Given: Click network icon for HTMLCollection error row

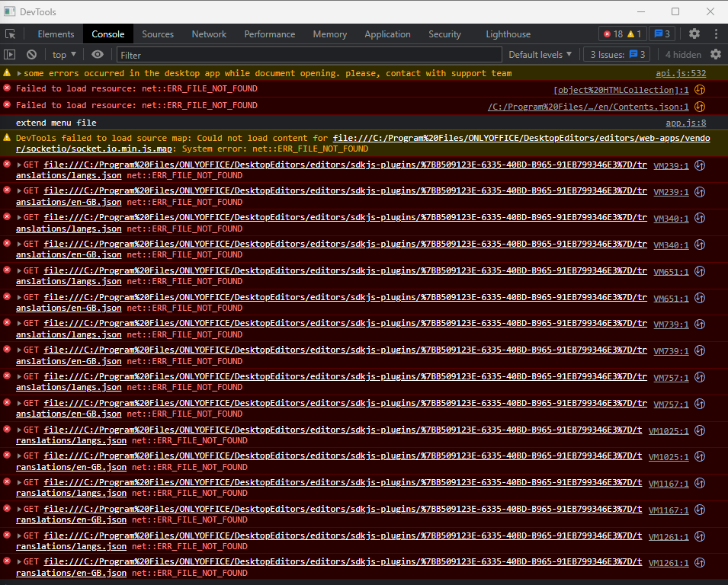Looking at the screenshot, I should pos(700,90).
